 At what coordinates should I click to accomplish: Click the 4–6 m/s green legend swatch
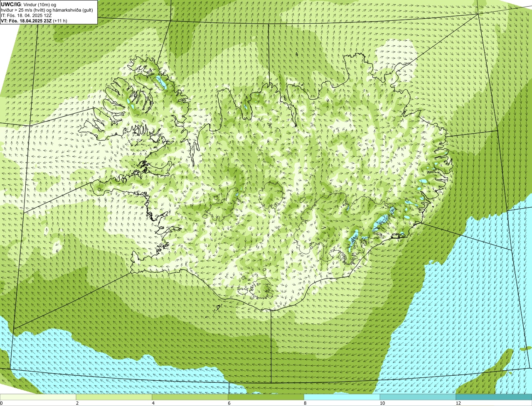tap(190, 397)
